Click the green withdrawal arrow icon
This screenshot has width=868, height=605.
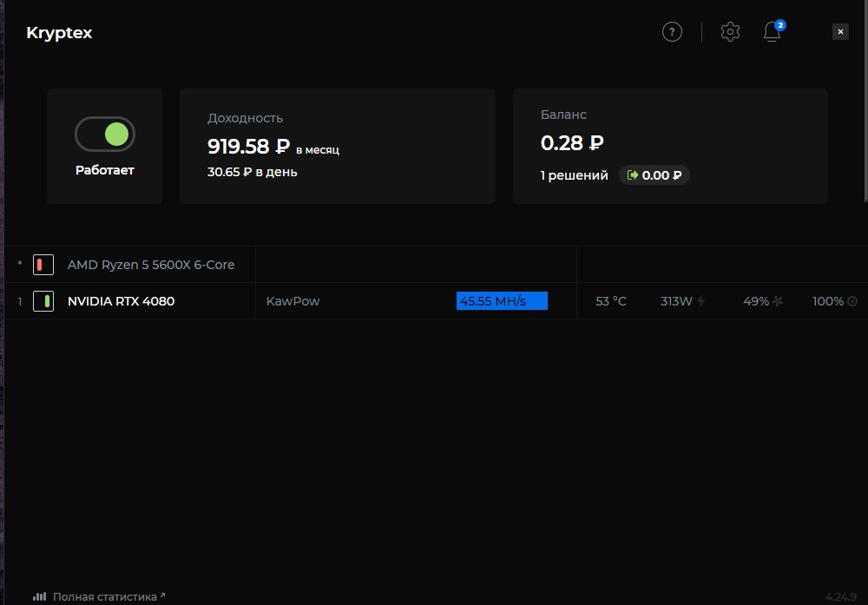633,175
